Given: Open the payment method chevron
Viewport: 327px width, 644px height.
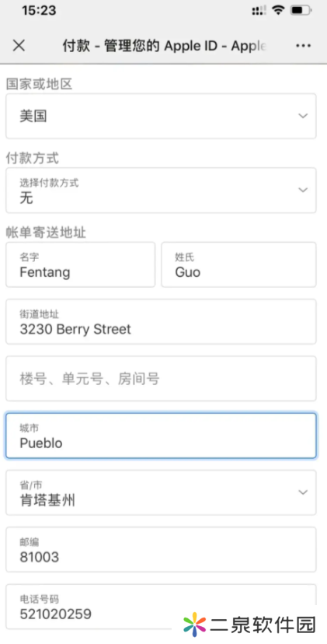Looking at the screenshot, I should click(303, 190).
